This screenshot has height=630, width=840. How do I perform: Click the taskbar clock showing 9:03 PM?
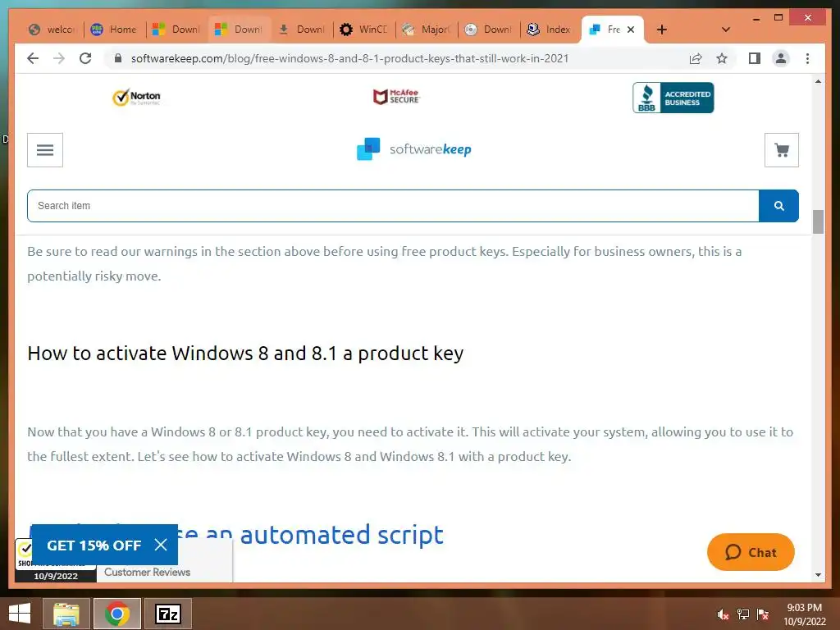pos(804,614)
